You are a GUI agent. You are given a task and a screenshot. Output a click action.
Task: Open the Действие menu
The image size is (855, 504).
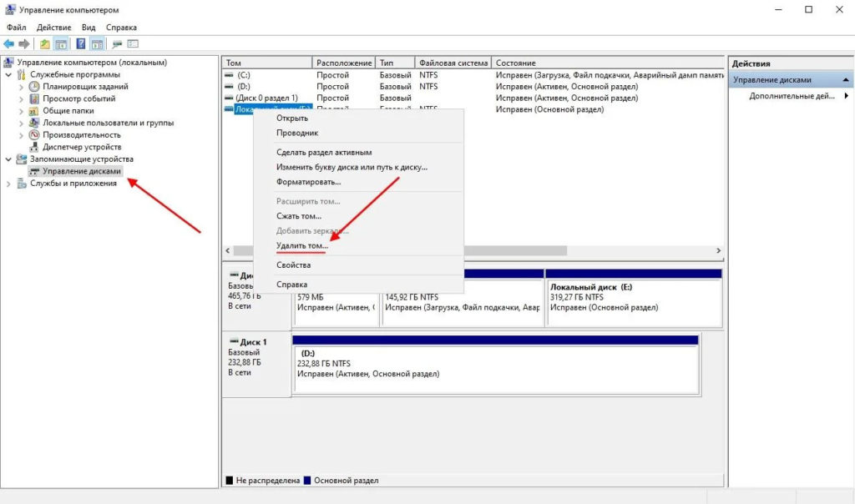(x=53, y=28)
